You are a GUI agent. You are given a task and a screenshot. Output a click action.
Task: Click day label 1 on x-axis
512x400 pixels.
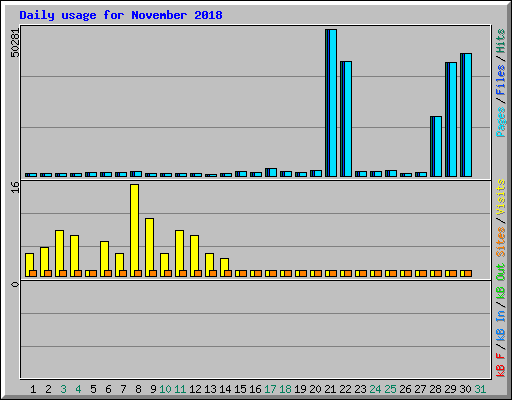point(33,389)
